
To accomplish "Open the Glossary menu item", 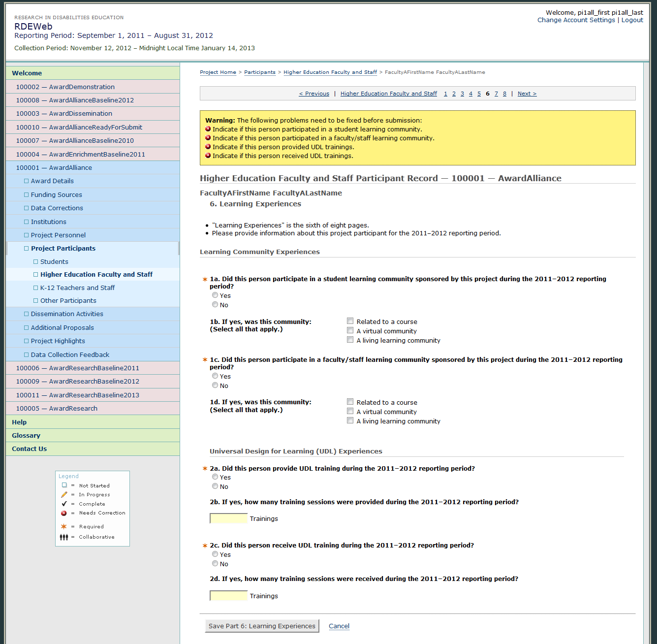I will (26, 436).
